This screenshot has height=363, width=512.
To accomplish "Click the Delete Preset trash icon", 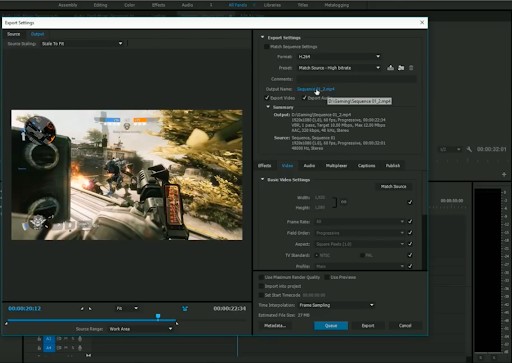I will tap(411, 68).
